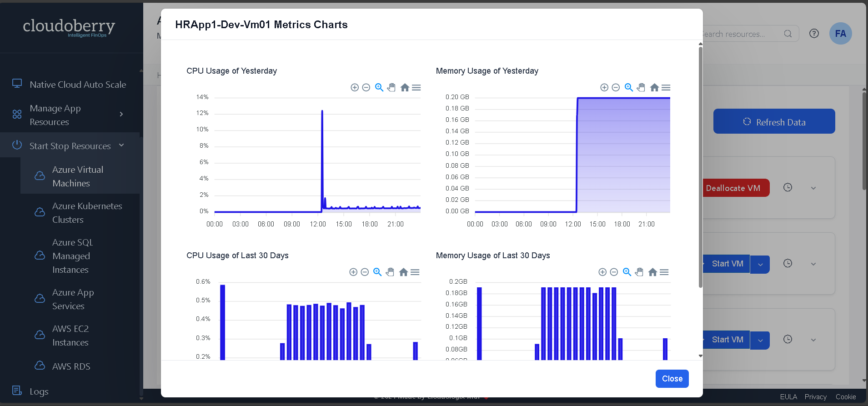Activate panning tool on CPU Yesterday chart
868x406 pixels.
coord(391,87)
